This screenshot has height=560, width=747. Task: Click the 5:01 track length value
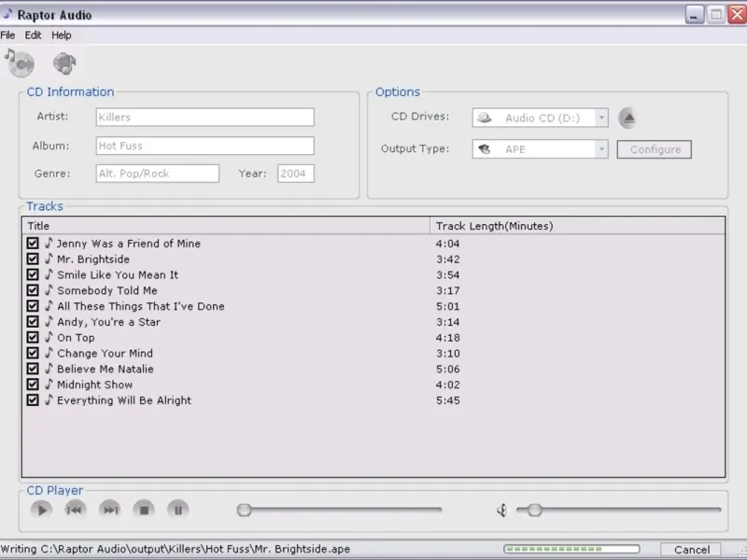(x=448, y=306)
